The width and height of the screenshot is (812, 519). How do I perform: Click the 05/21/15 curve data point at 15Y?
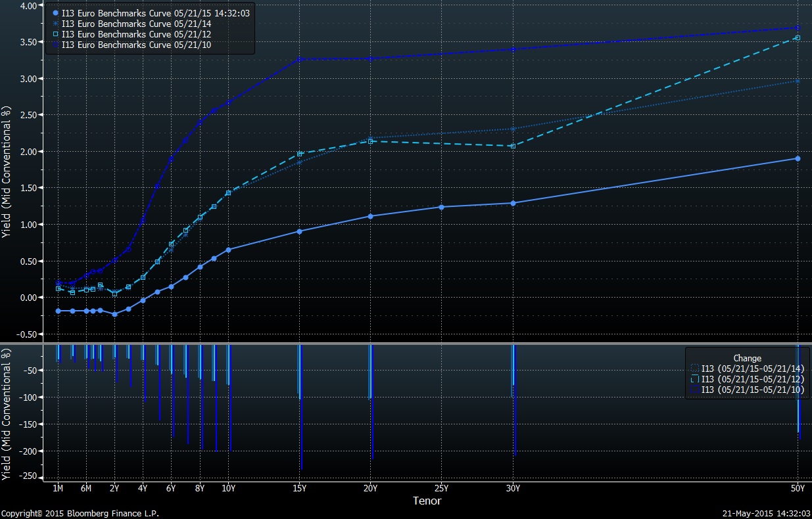300,231
